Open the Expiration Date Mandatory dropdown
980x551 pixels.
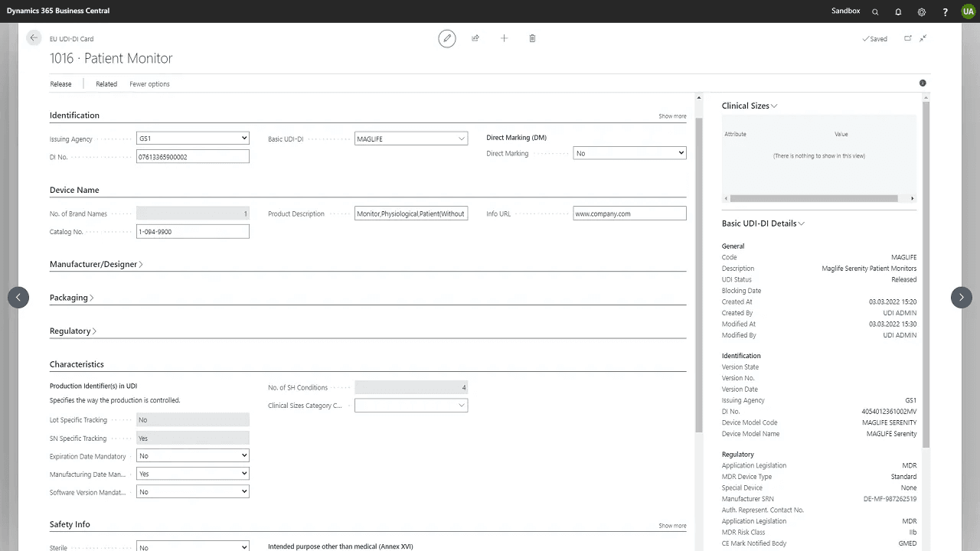pos(193,455)
